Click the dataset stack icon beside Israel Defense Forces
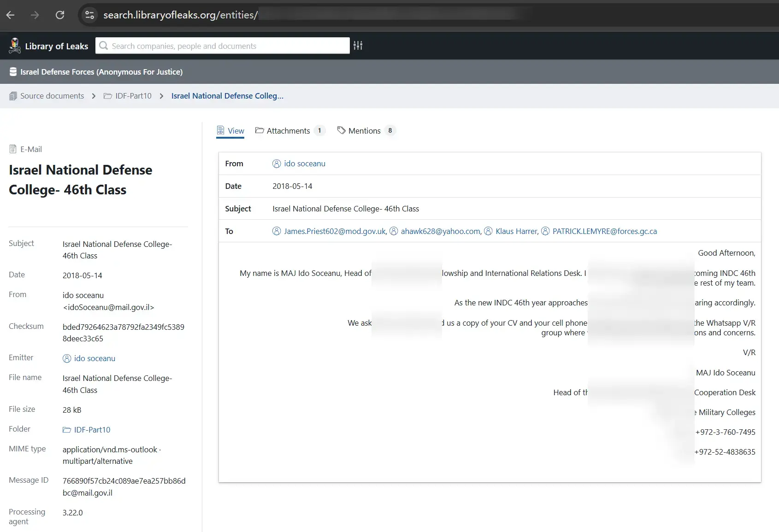Image resolution: width=779 pixels, height=532 pixels. click(x=13, y=72)
